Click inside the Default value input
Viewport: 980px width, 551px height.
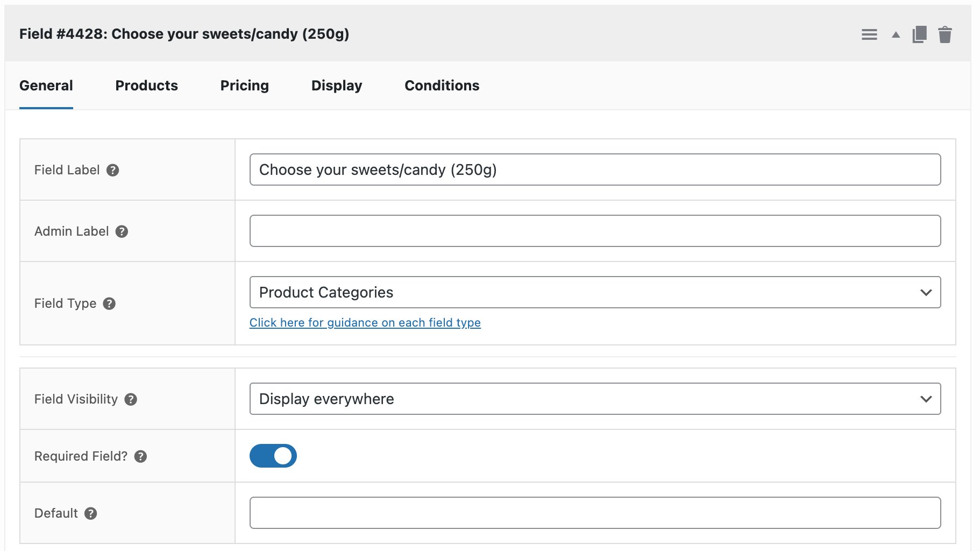coord(594,513)
